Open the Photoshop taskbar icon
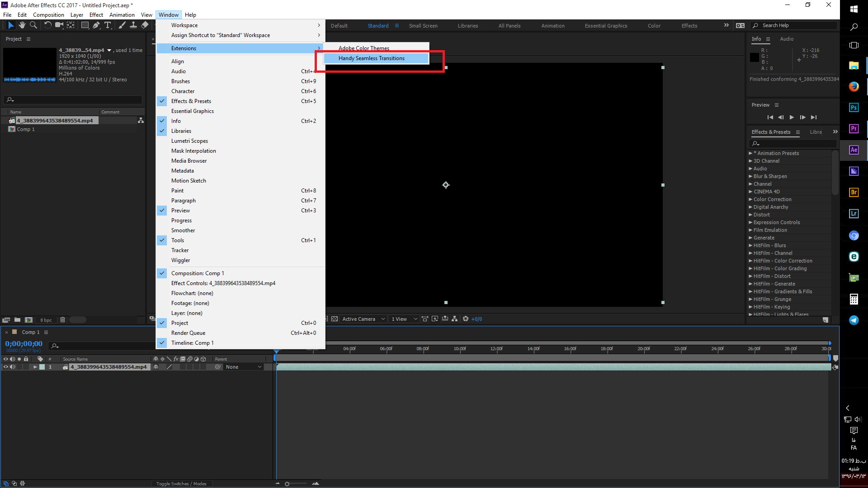868x488 pixels. tap(854, 108)
